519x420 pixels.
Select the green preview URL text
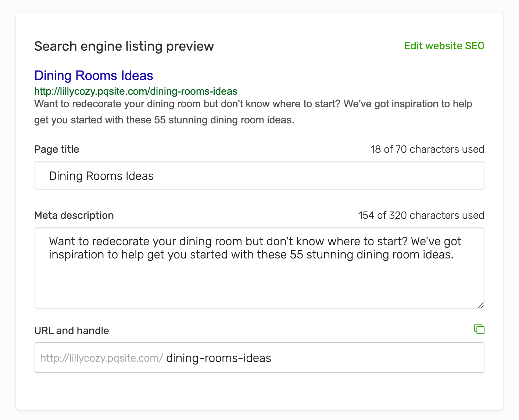[x=136, y=91]
